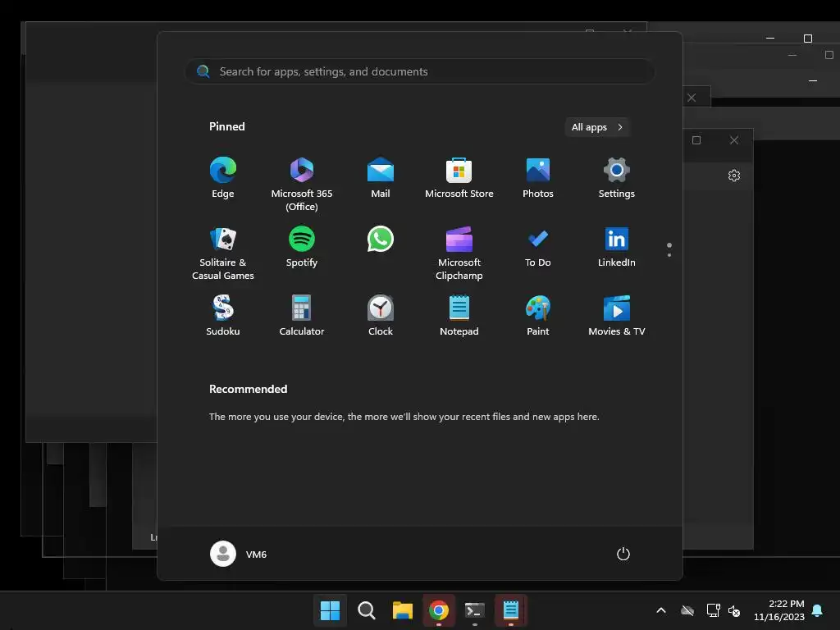Launch the To Do app

pyautogui.click(x=538, y=247)
